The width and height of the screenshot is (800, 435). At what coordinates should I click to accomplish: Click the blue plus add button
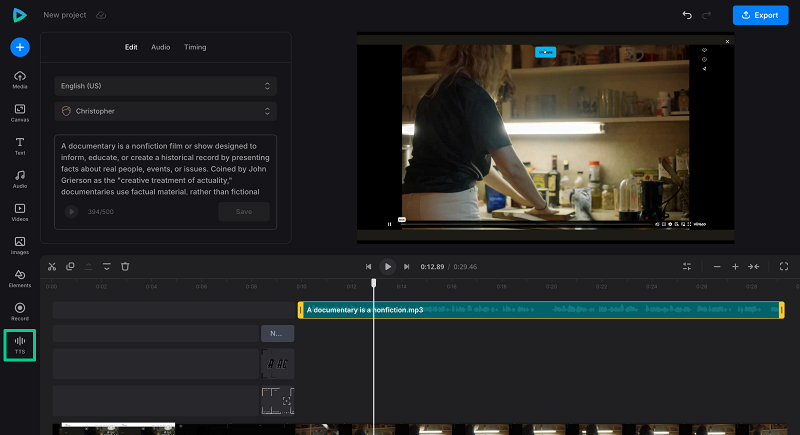[x=20, y=47]
